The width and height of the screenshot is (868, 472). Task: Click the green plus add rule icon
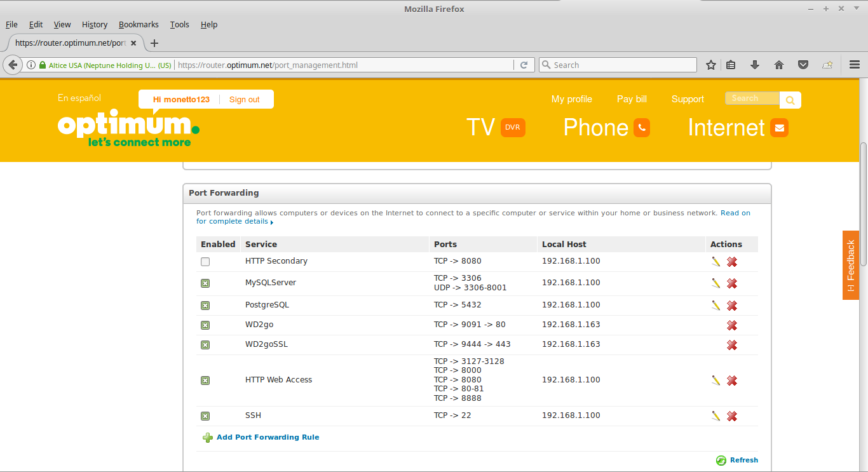tap(208, 438)
